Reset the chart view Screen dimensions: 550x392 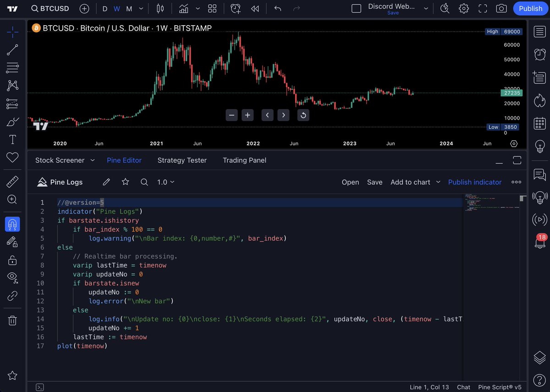[303, 115]
